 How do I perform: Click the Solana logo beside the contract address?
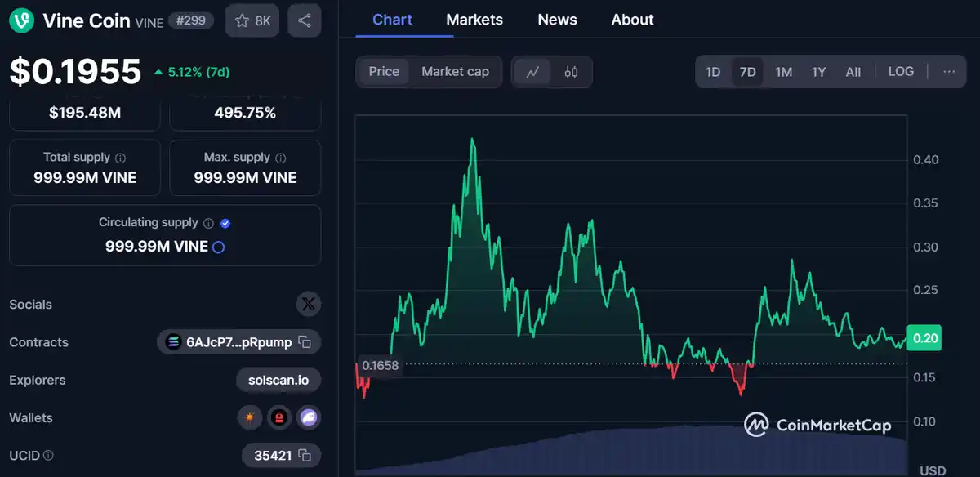point(173,342)
